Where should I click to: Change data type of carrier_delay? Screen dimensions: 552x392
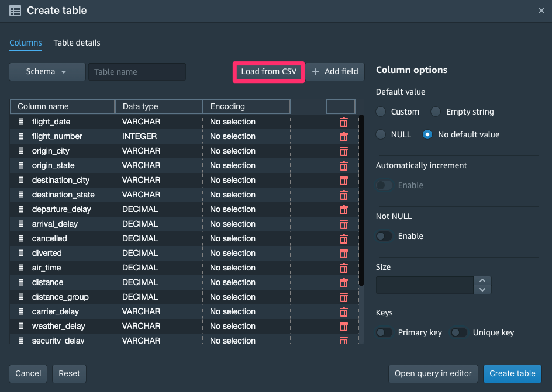point(158,311)
